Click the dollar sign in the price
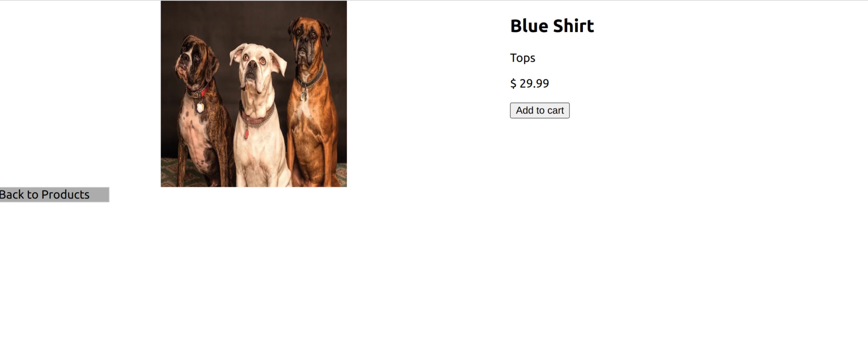This screenshot has height=351, width=868. click(513, 83)
